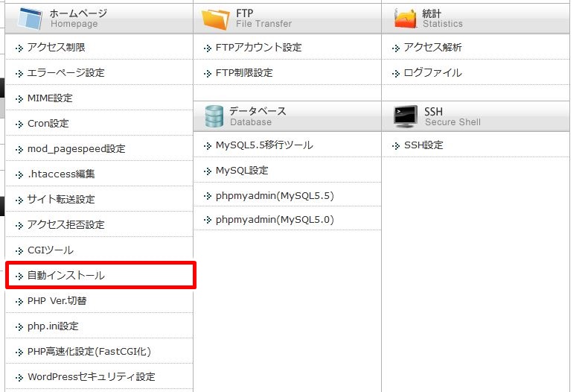This screenshot has width=588, height=392.
Task: Click the FTP folder icon
Action: click(216, 19)
